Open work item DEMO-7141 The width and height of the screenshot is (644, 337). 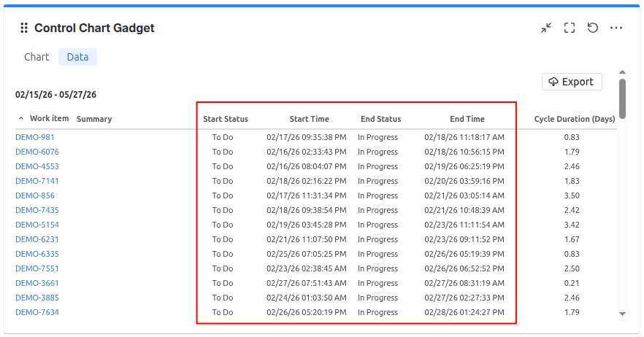pos(37,181)
